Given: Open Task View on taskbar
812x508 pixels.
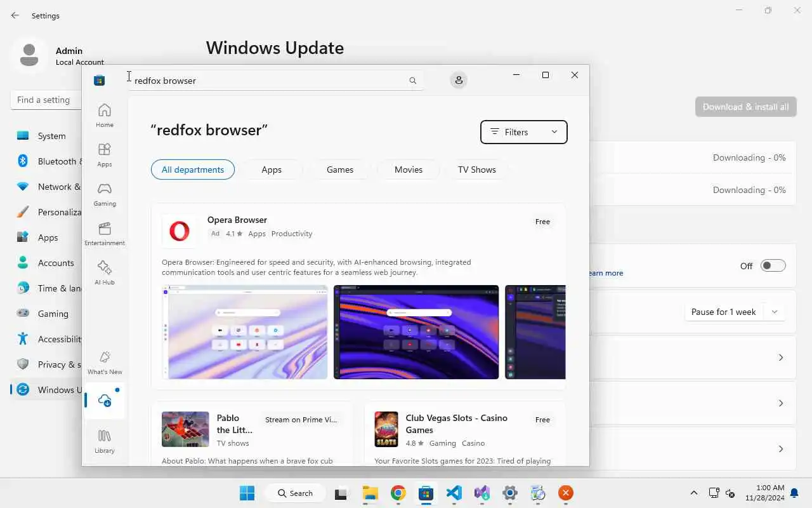Looking at the screenshot, I should tap(341, 493).
